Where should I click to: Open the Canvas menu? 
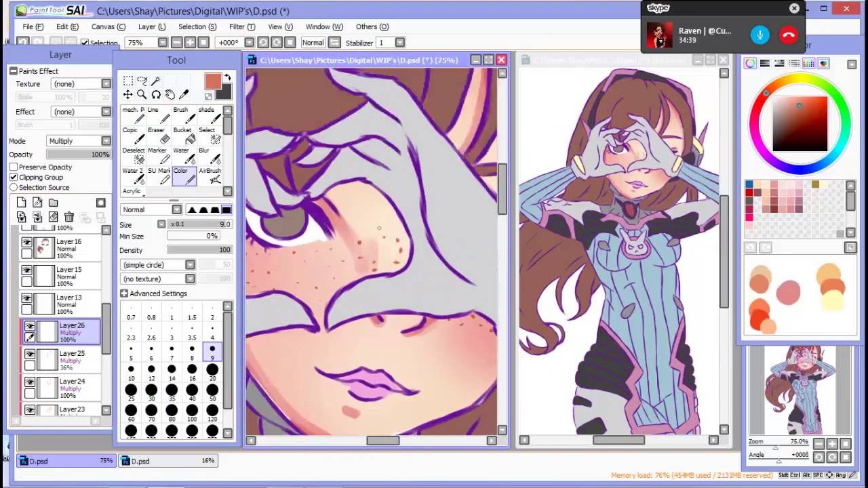pos(108,26)
